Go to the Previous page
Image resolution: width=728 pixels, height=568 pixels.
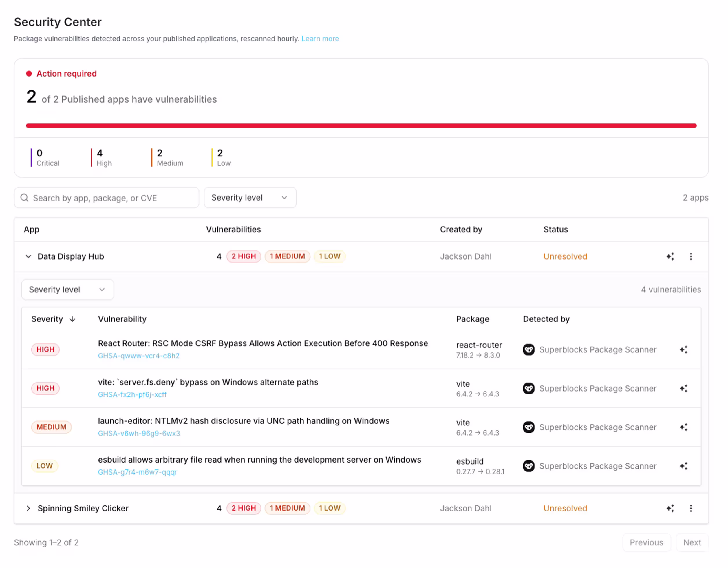coord(646,543)
